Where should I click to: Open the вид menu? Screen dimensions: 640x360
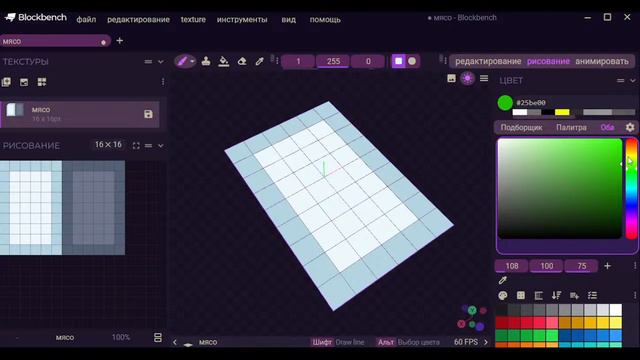coord(288,20)
